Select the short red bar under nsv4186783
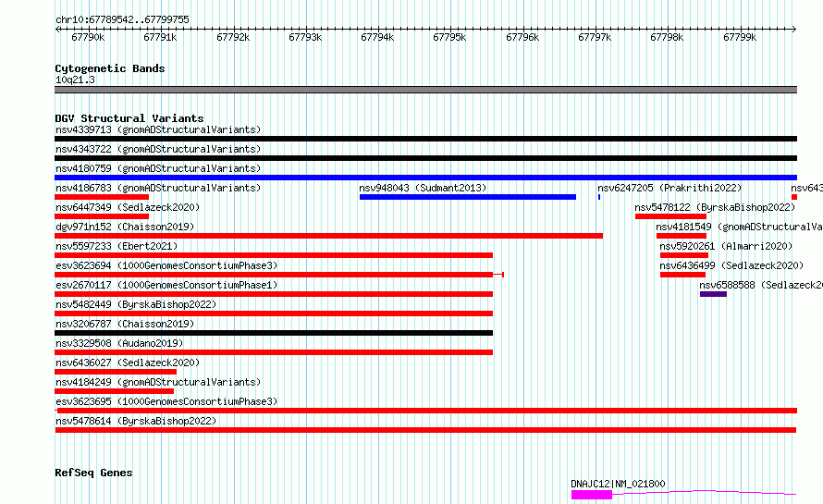The width and height of the screenshot is (823, 504). 102,197
